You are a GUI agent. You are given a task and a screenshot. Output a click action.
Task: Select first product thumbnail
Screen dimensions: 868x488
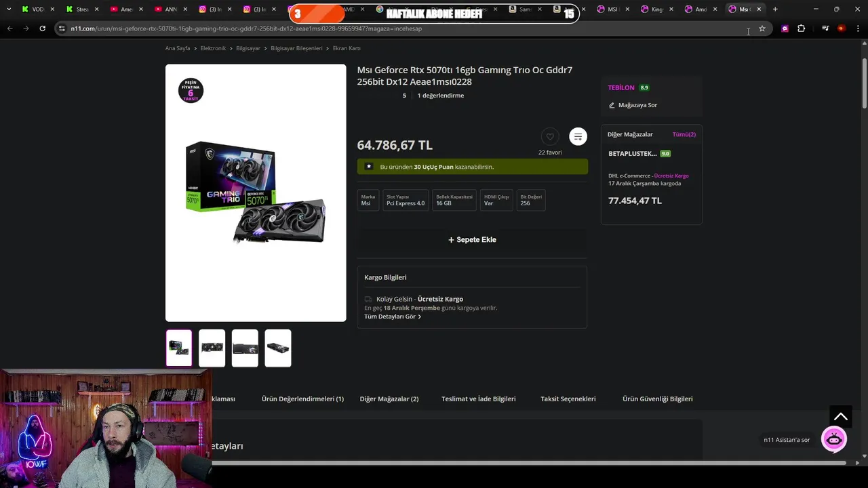click(x=179, y=348)
